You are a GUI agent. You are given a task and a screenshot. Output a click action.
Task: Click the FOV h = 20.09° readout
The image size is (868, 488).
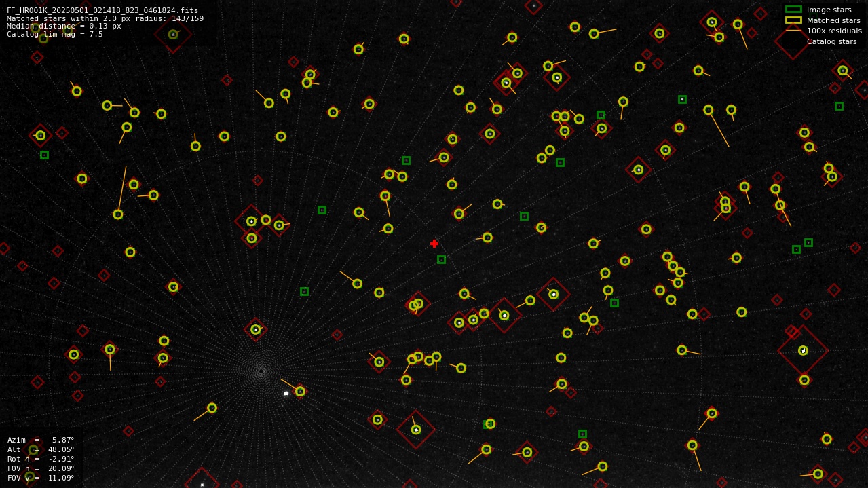[x=41, y=468]
